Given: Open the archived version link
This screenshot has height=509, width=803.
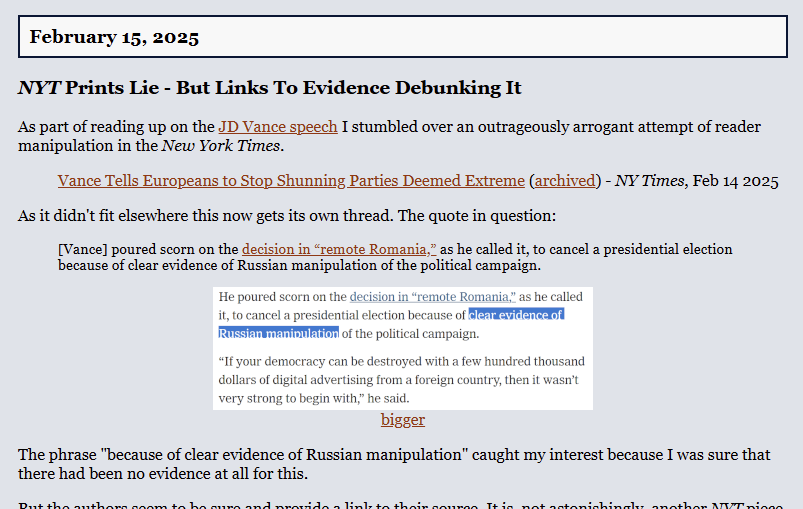Looking at the screenshot, I should point(565,181).
